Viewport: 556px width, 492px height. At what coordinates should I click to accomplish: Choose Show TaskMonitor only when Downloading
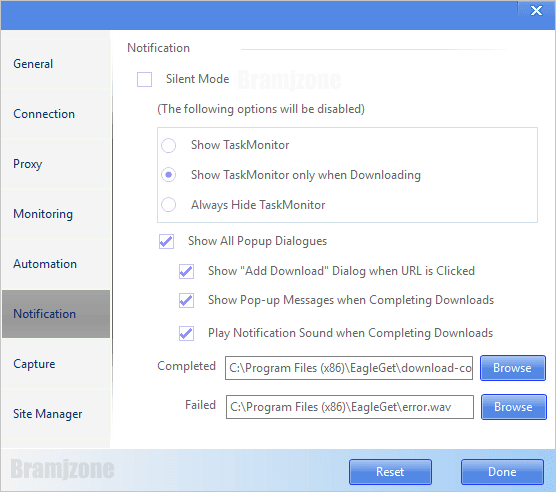click(x=168, y=175)
